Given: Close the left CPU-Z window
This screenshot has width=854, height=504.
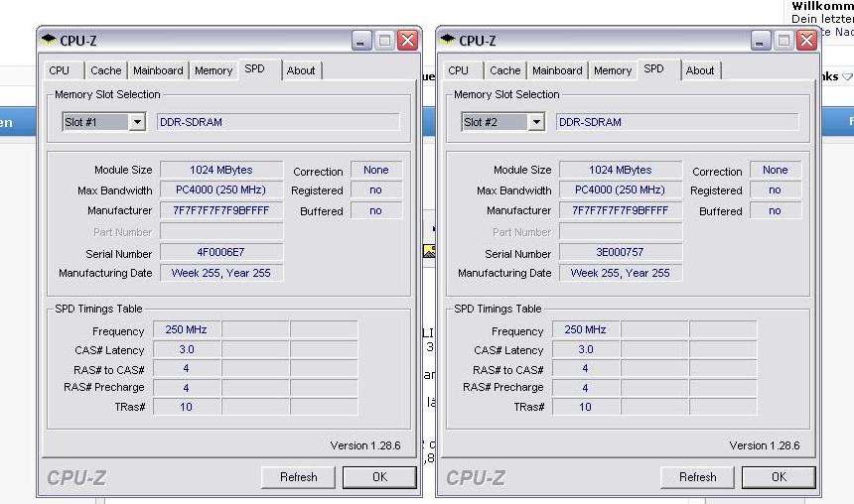Looking at the screenshot, I should point(407,41).
